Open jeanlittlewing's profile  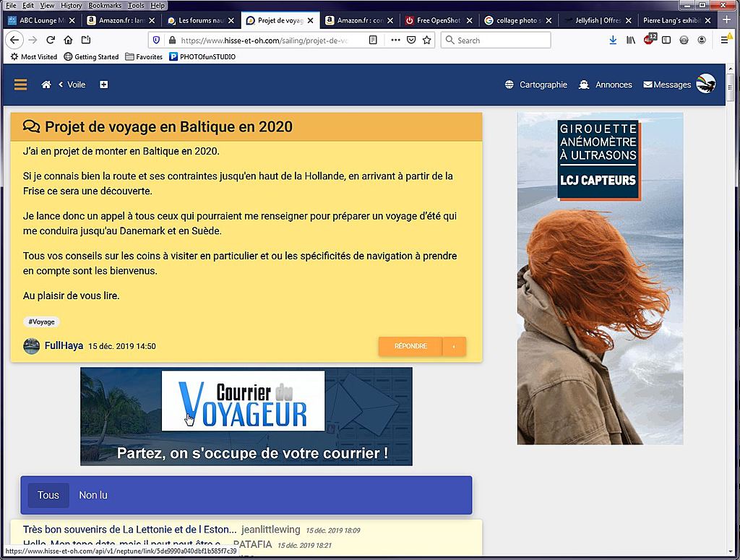coord(271,530)
